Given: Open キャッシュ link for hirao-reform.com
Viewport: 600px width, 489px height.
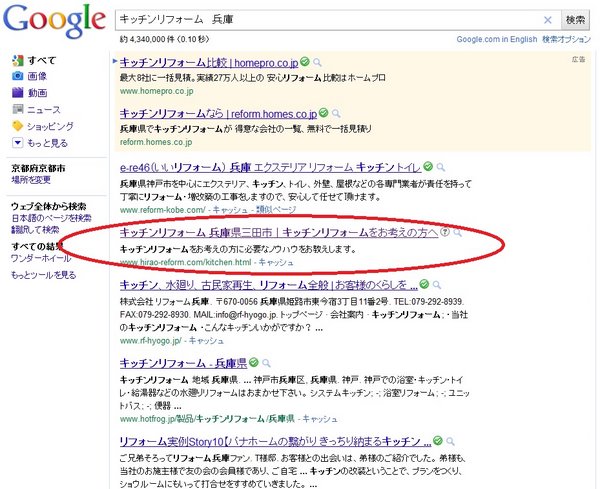Looking at the screenshot, I should point(276,262).
